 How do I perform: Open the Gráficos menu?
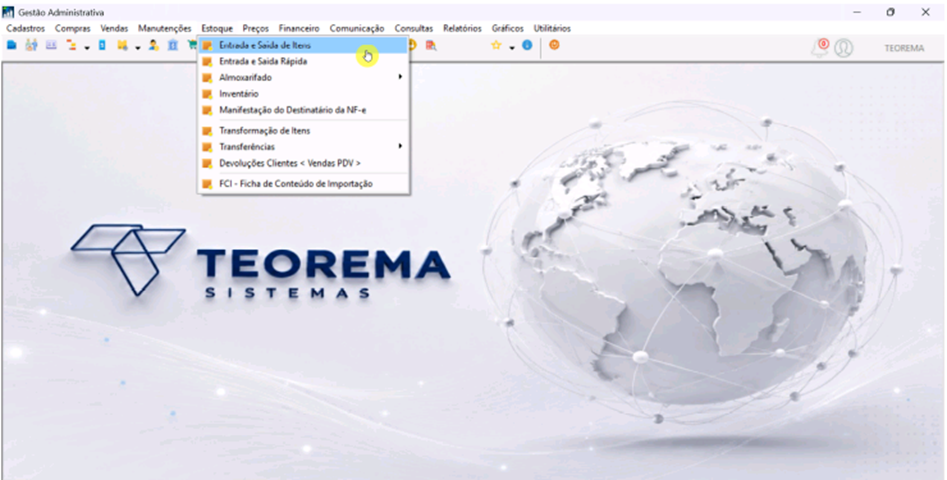coord(507,28)
